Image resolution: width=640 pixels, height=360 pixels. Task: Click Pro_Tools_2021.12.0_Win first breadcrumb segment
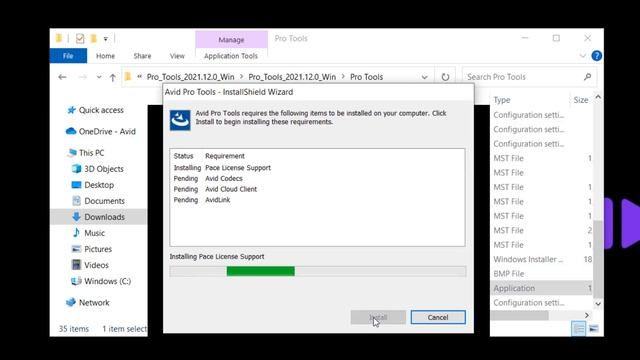(191, 77)
